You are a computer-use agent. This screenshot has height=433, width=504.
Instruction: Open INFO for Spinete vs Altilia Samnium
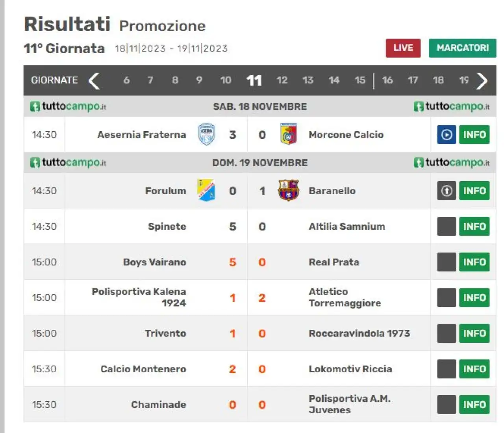[474, 227]
